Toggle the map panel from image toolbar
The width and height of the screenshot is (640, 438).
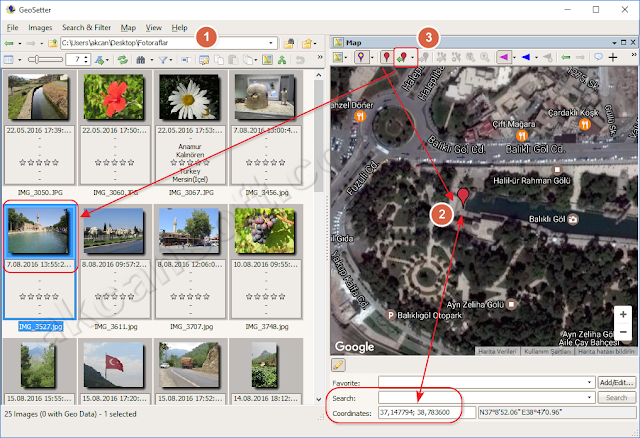[x=267, y=60]
